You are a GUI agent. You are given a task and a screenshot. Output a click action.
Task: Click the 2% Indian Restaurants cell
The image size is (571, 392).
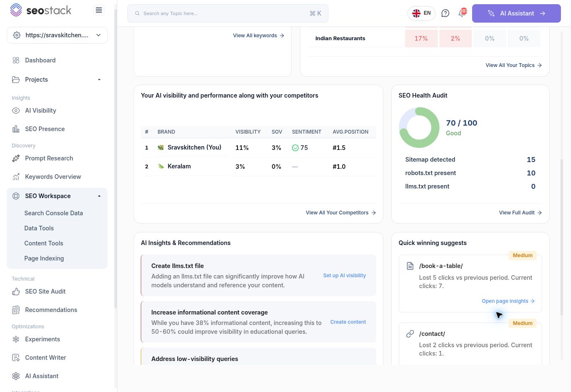click(455, 39)
